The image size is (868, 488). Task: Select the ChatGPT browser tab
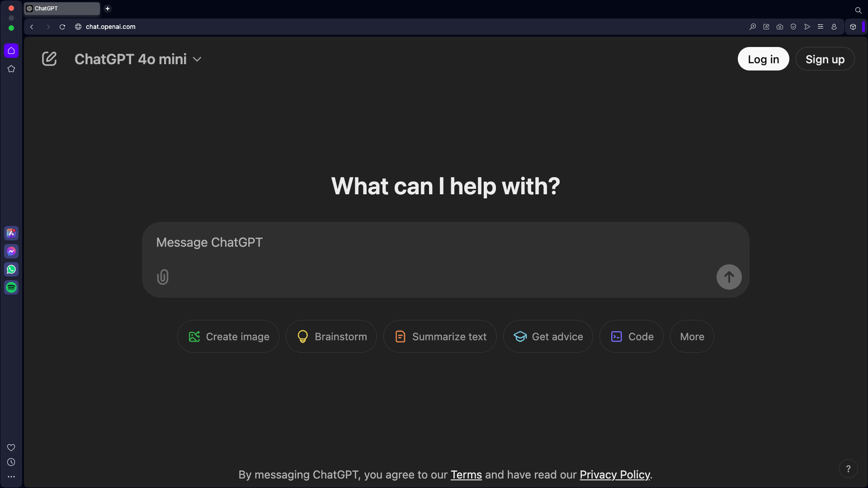62,9
